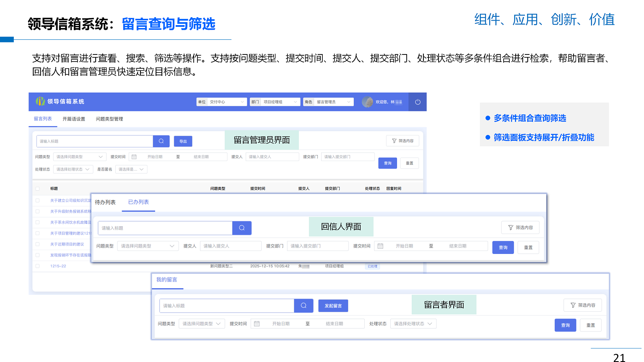Switch to the 问题类型管理 tab
This screenshot has height=362, width=644.
click(x=110, y=119)
